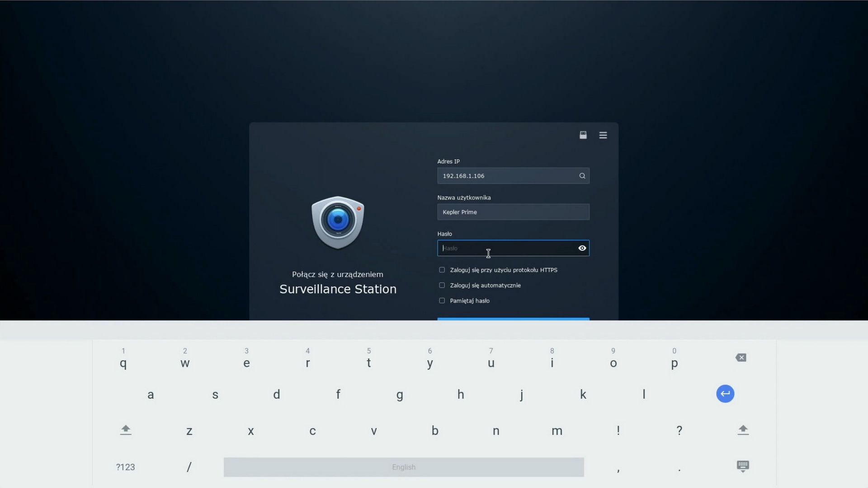This screenshot has height=488, width=868.
Task: Tap the b key on keyboard
Action: point(435,431)
